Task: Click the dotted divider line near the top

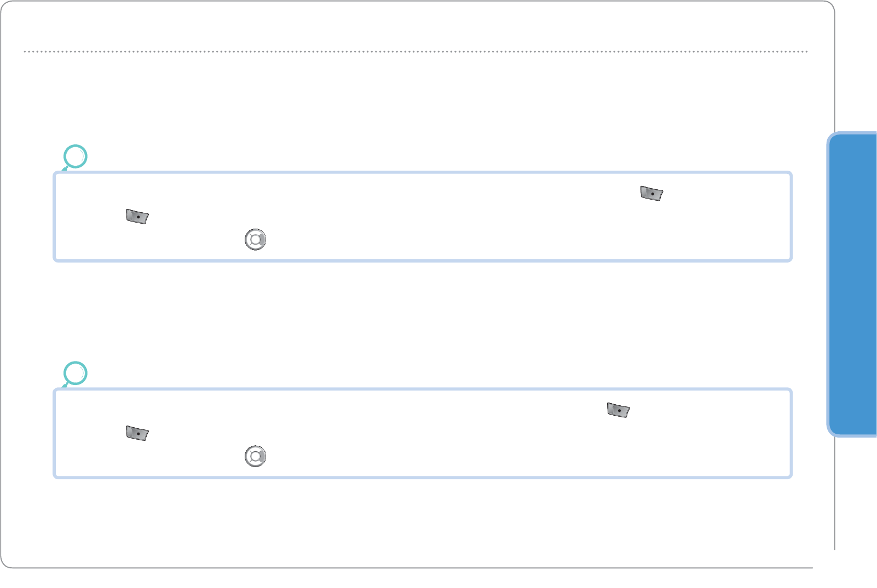Action: [416, 51]
